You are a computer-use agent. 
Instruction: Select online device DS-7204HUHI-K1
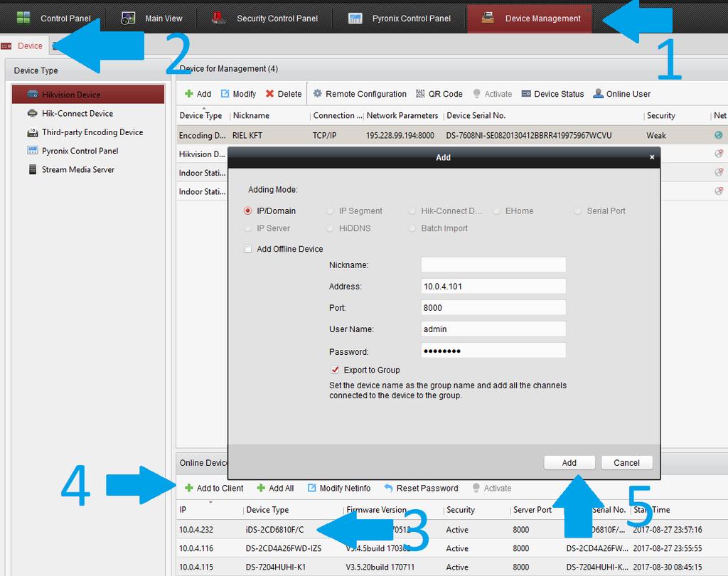[452, 567]
